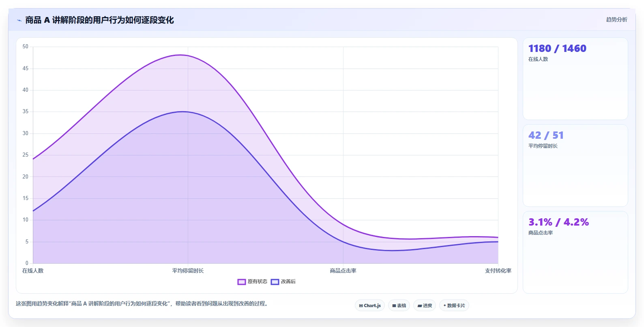Click the description text below the chart
The image size is (644, 327).
143,303
